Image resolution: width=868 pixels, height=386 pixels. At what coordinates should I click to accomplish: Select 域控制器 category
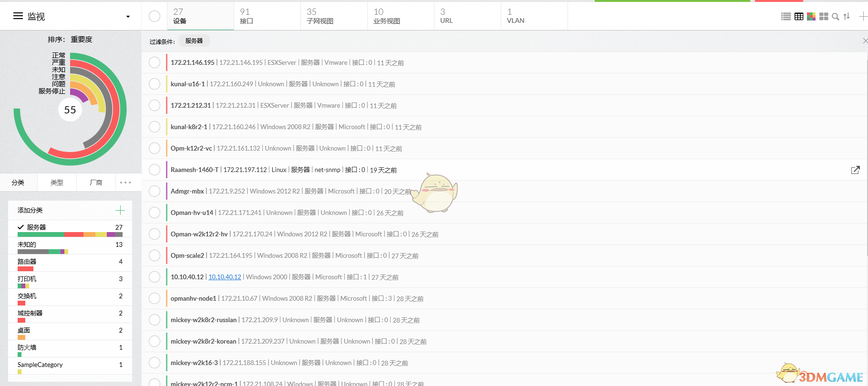[70, 314]
